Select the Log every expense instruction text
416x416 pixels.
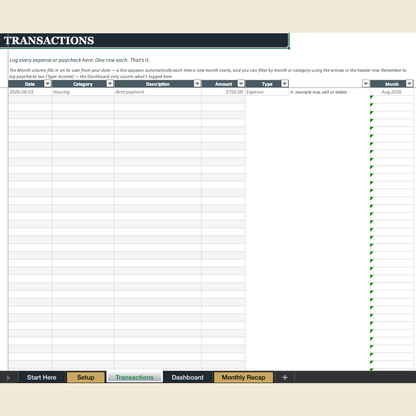click(x=79, y=60)
